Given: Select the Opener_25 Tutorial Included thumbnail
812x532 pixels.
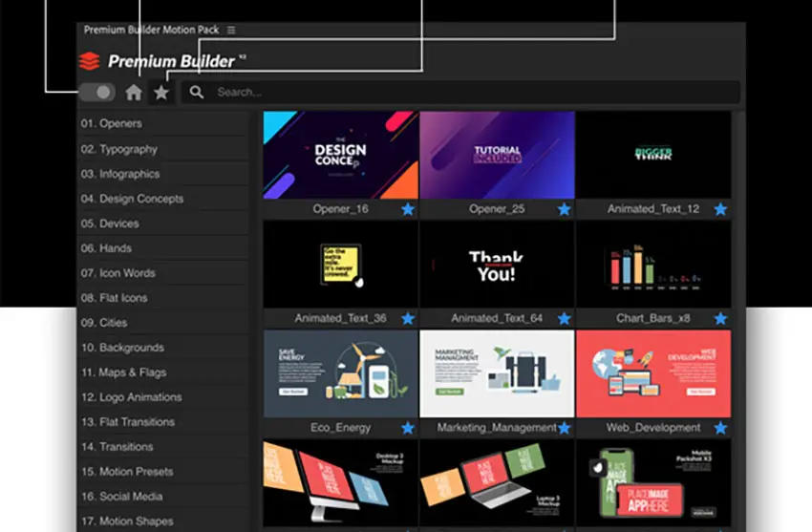Looking at the screenshot, I should [497, 156].
